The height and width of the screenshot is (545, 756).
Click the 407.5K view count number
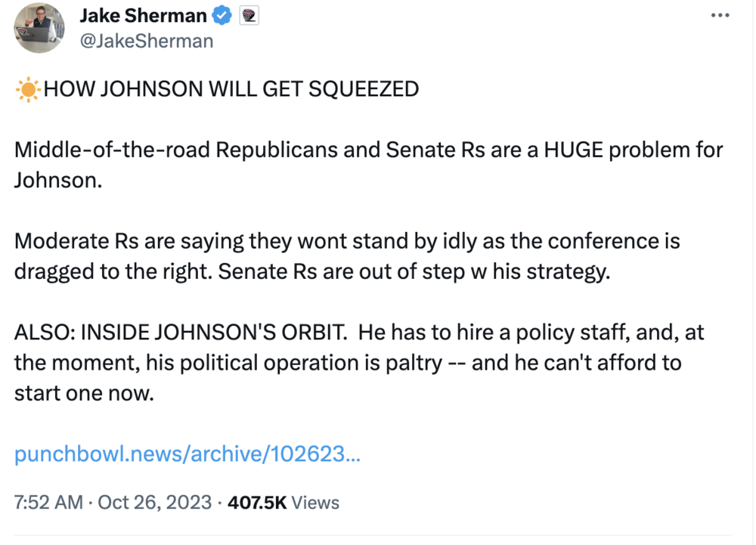[x=257, y=502]
